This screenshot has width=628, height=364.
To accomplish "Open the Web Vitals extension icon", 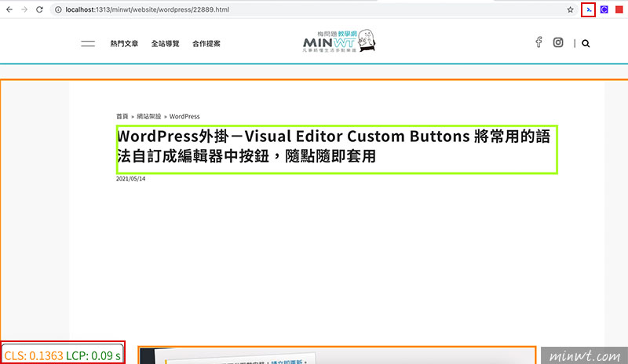I will pos(588,9).
